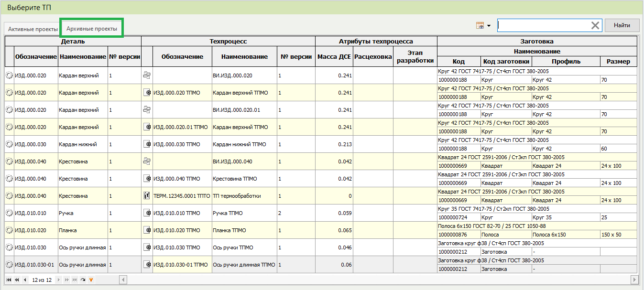Click process icon next to ИЗД.000.030 ТПМО
The width and height of the screenshot is (644, 290).
click(147, 144)
